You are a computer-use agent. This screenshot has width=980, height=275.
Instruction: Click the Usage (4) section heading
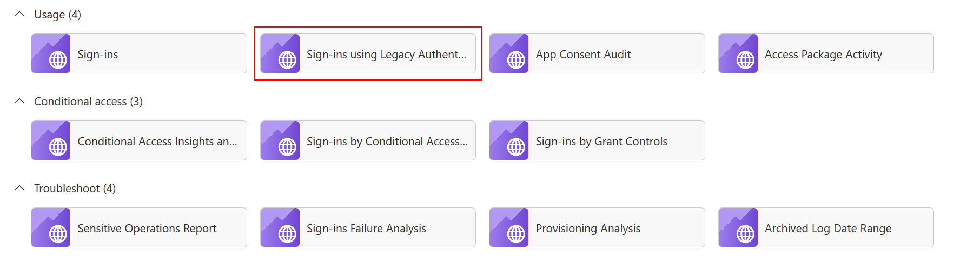(58, 15)
